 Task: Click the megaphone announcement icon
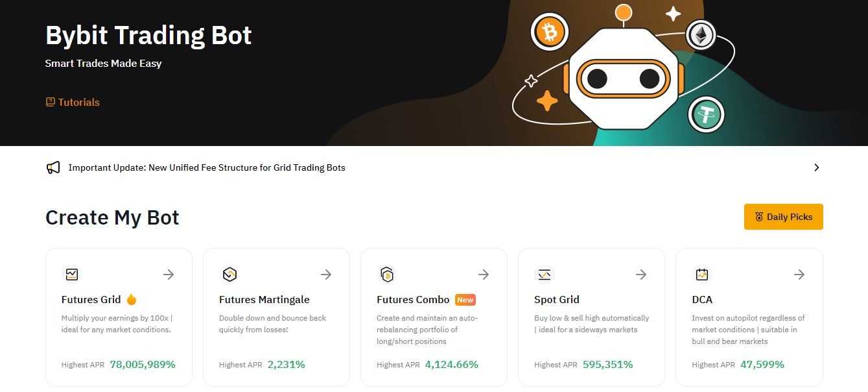[53, 167]
